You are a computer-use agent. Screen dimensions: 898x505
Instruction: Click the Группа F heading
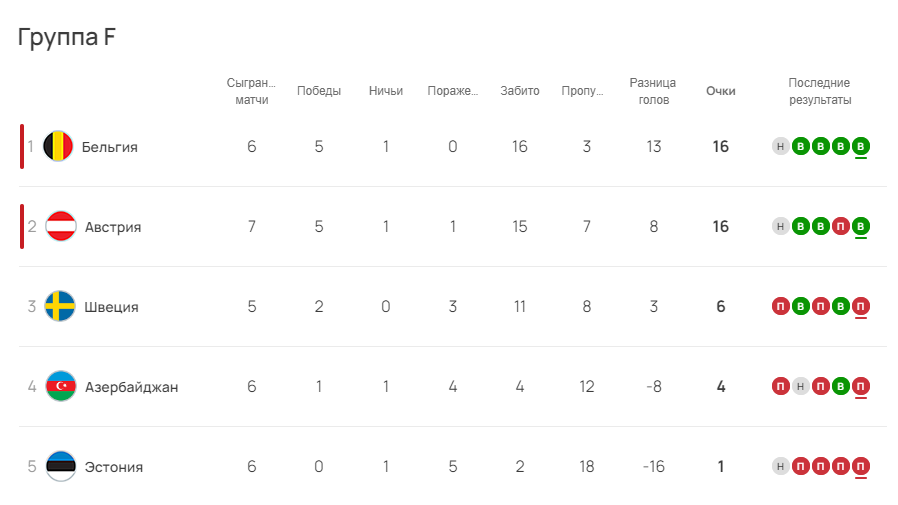click(66, 38)
